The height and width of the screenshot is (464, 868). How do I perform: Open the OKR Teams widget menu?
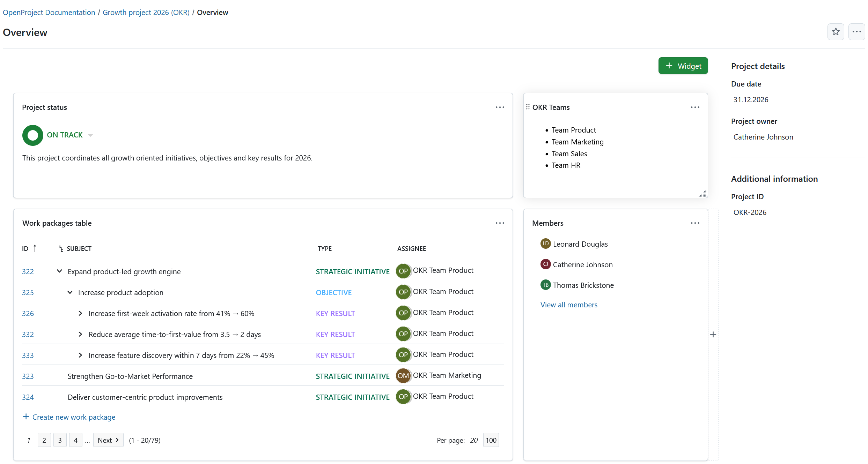point(694,107)
